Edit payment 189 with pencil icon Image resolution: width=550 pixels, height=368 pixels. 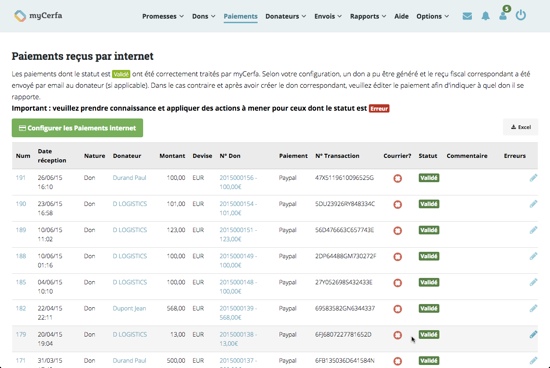coord(533,230)
